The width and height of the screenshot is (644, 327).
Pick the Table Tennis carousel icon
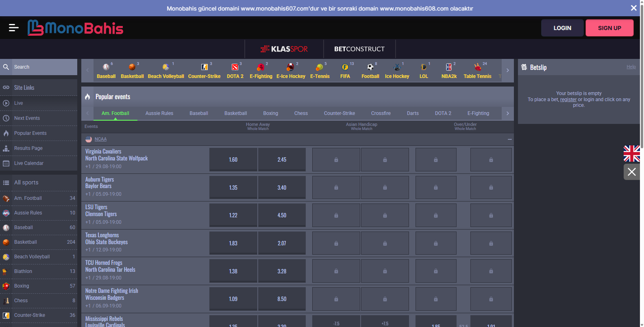click(477, 67)
